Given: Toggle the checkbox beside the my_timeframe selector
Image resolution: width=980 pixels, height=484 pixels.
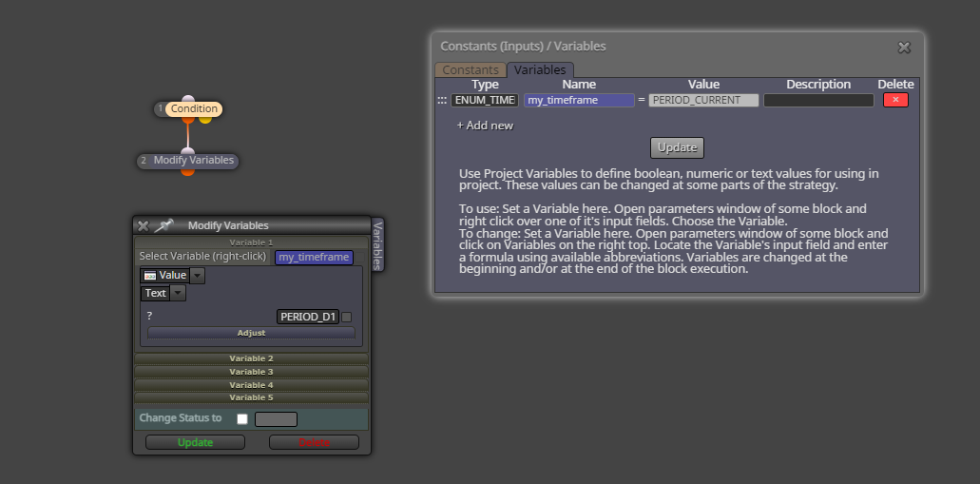Looking at the screenshot, I should [360, 258].
